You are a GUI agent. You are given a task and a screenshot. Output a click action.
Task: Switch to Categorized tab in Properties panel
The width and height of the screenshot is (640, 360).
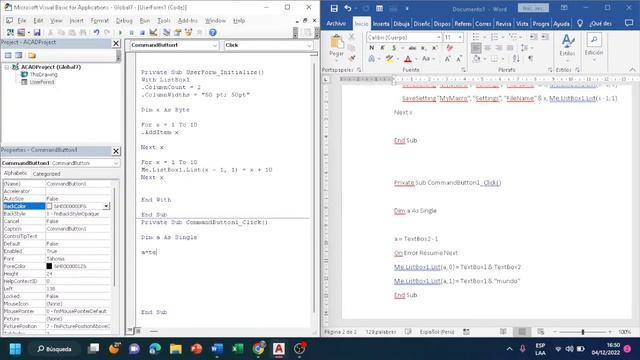point(46,174)
